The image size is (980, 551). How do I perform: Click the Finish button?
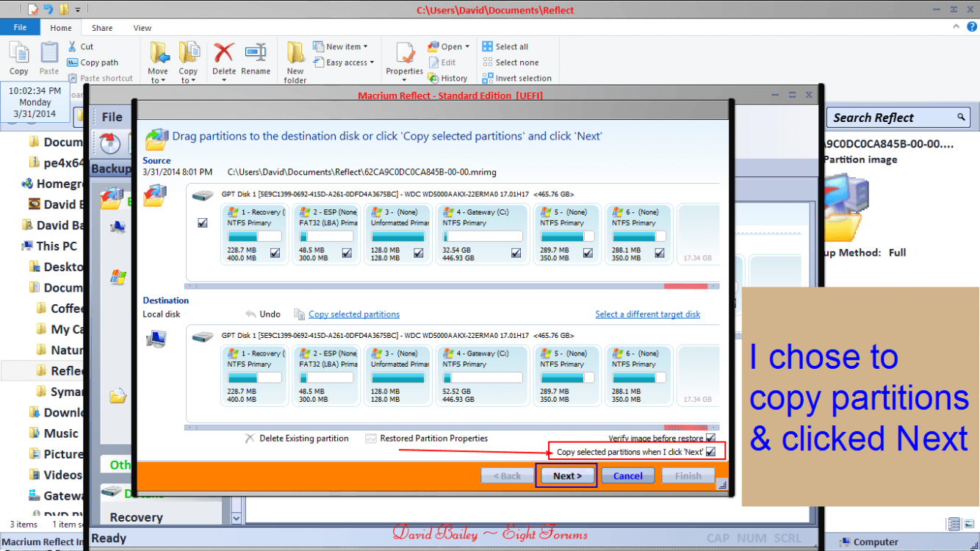[x=688, y=475]
